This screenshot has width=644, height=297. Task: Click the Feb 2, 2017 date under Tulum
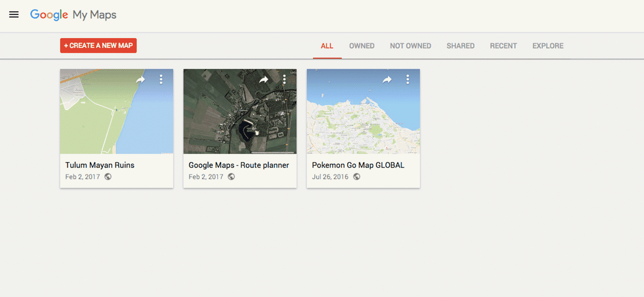coord(83,177)
